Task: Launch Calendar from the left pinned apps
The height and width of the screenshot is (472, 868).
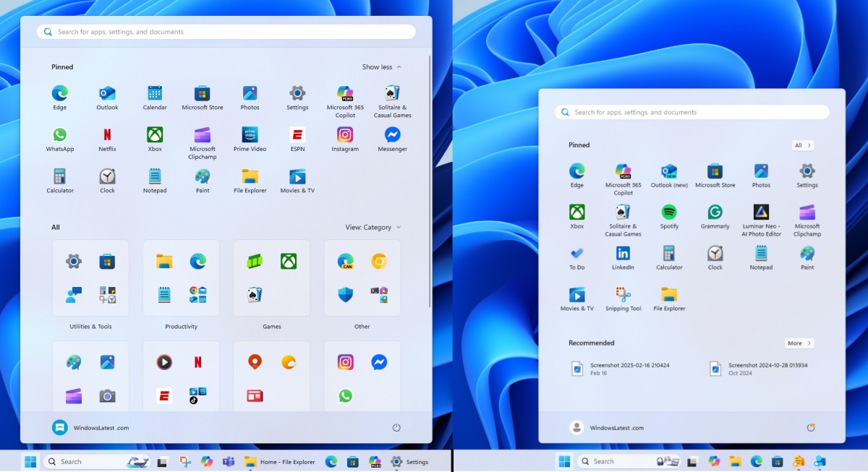Action: (155, 98)
